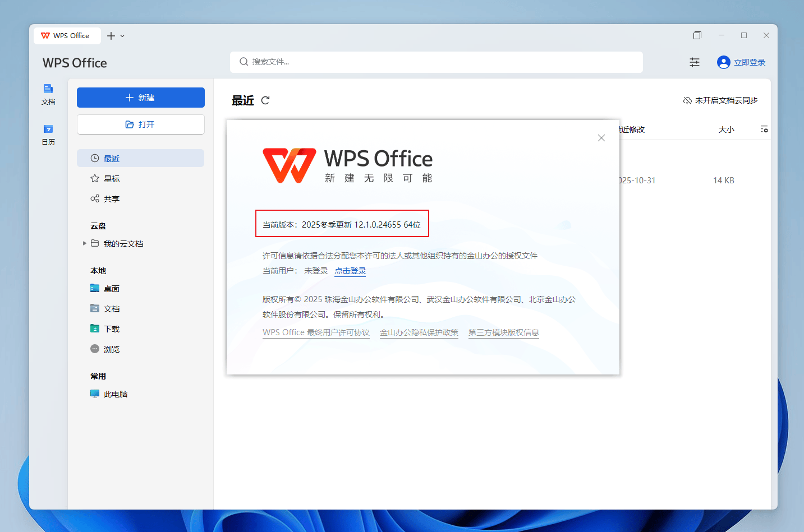This screenshot has width=804, height=532.
Task: Click the 未开启文档云同步 cloud sync icon
Action: tap(687, 100)
